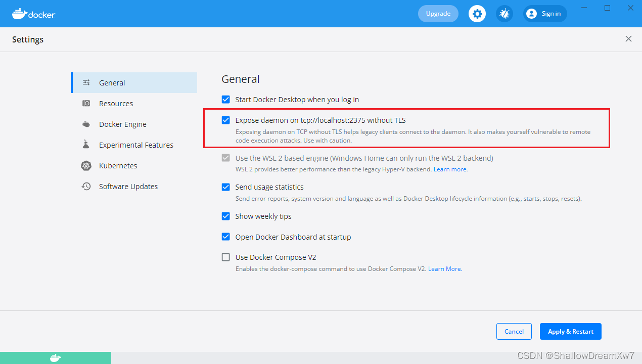Open the Settings gear icon

[477, 14]
